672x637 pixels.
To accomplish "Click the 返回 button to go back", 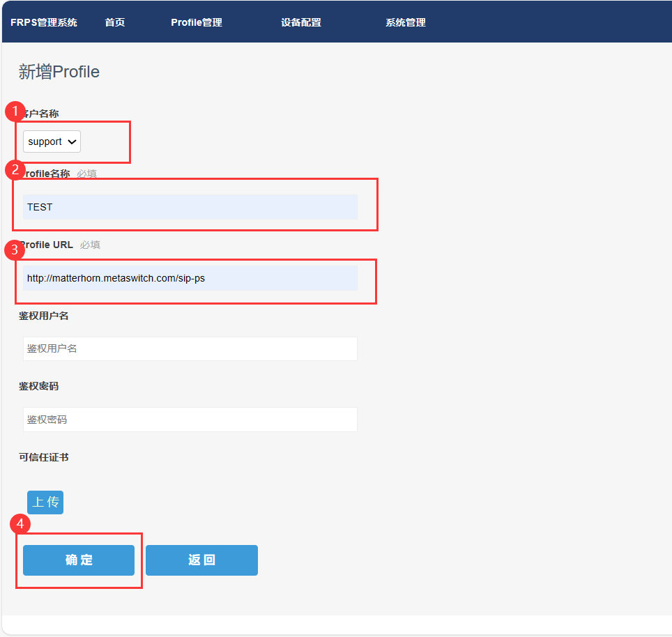I will (201, 560).
